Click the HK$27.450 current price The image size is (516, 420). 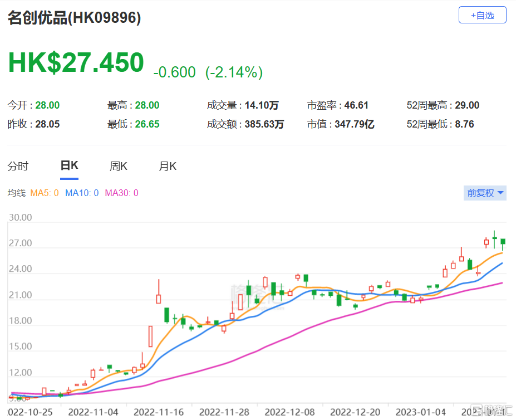[x=76, y=62]
